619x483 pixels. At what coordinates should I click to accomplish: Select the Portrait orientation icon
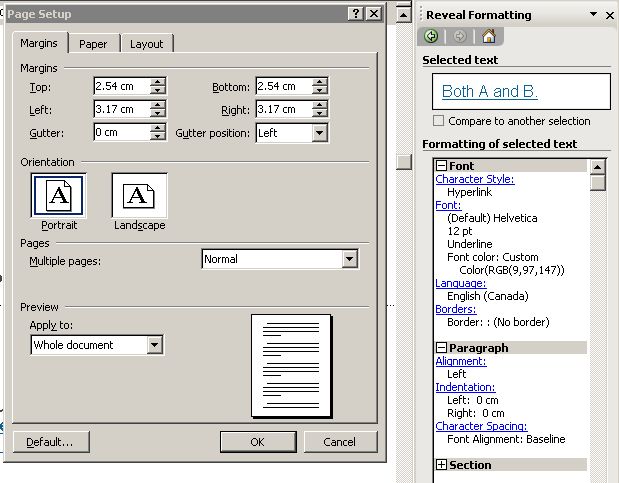[x=59, y=195]
